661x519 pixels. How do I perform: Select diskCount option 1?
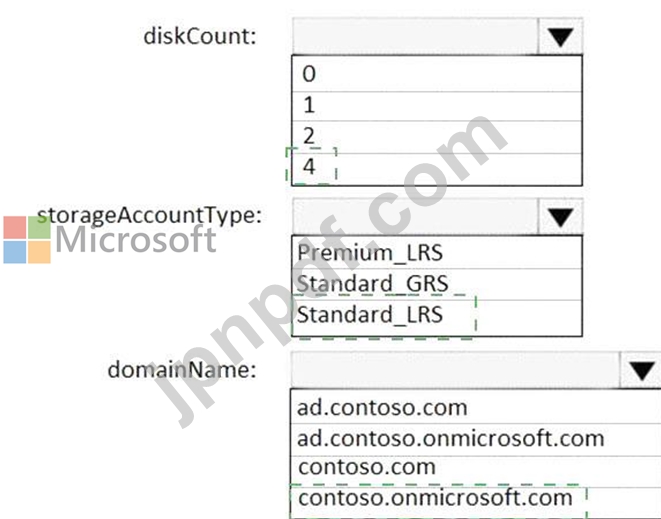(x=437, y=106)
